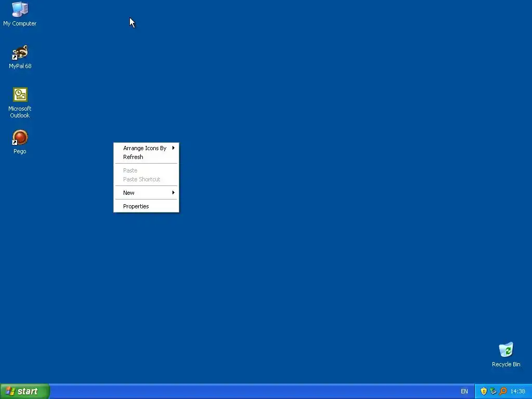This screenshot has height=399, width=532.
Task: Click the security shield tray icon
Action: coord(484,391)
